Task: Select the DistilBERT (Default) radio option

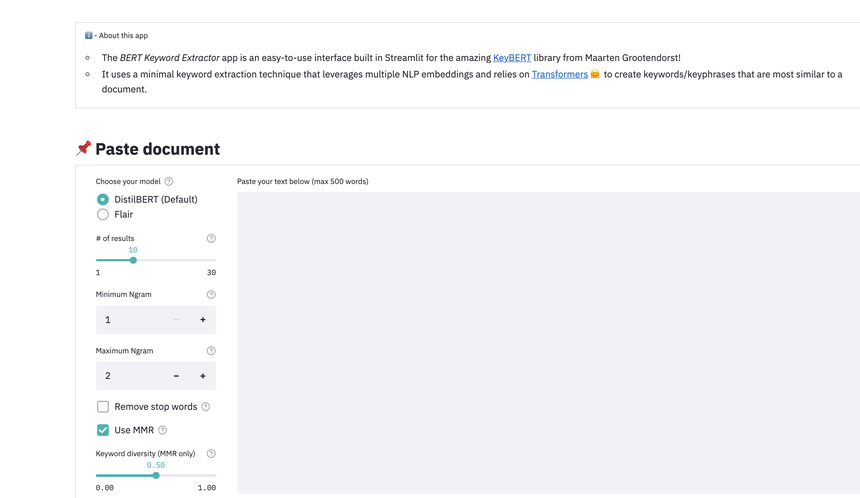Action: pyautogui.click(x=103, y=200)
